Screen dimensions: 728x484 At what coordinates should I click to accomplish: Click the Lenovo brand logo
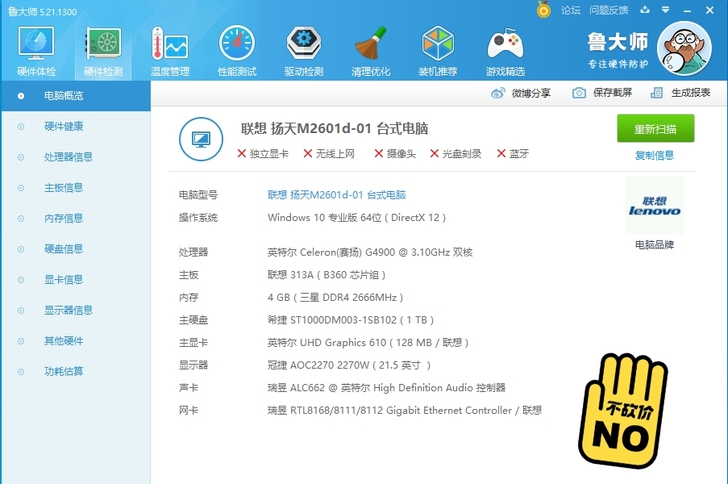pos(654,206)
